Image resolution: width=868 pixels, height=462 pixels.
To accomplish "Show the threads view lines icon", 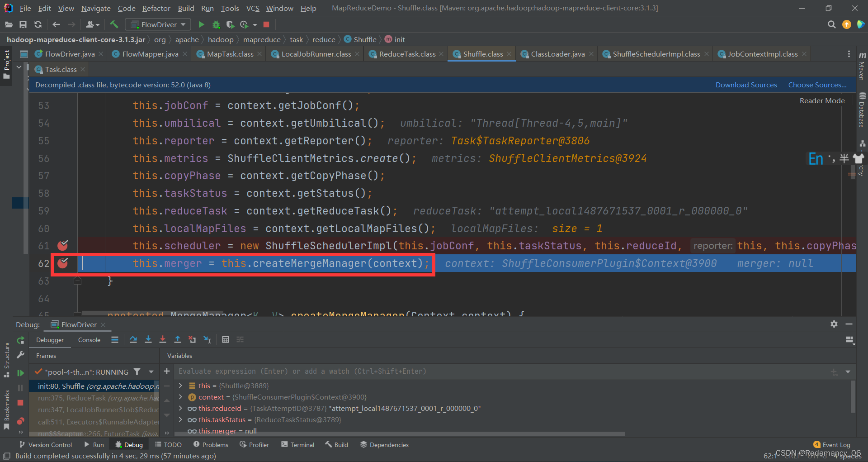I will click(115, 339).
